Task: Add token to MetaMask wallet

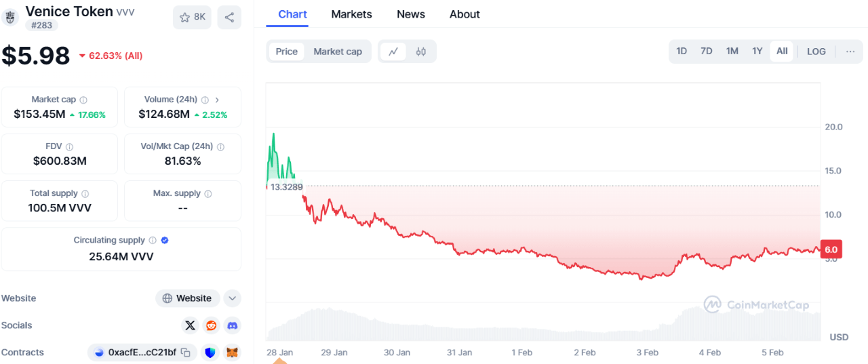Action: pyautogui.click(x=233, y=352)
